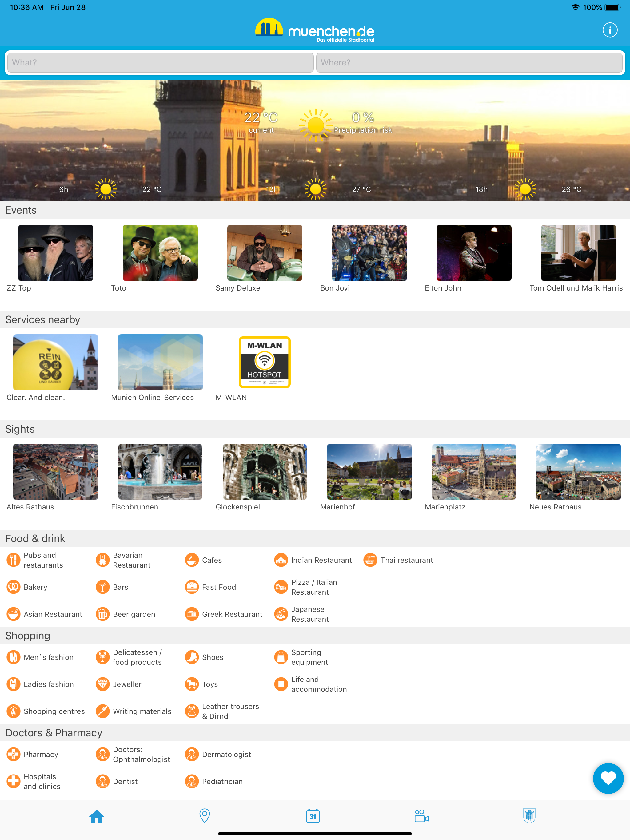Click the Where? search field
The image size is (630, 840).
click(469, 63)
